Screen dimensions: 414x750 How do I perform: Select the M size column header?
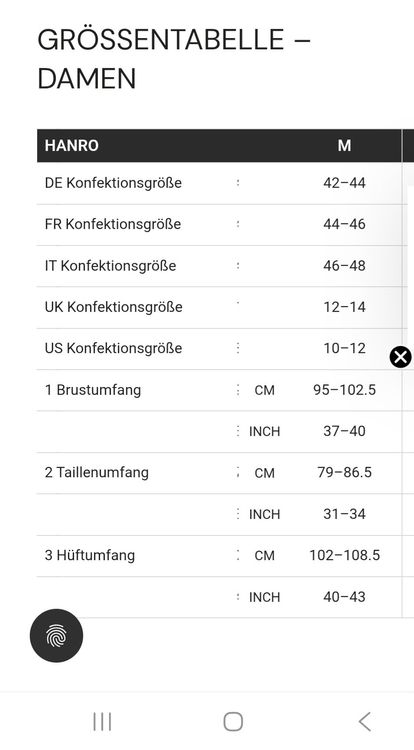pyautogui.click(x=344, y=145)
